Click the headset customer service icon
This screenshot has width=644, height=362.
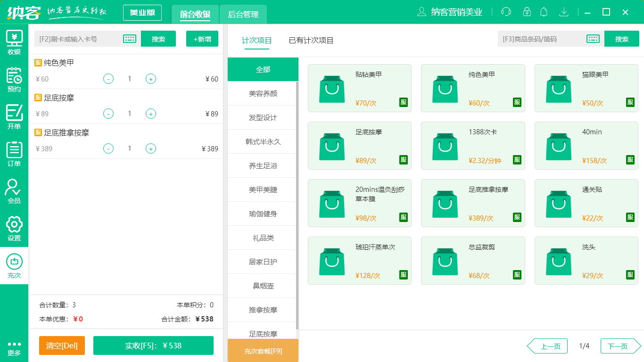click(x=506, y=12)
